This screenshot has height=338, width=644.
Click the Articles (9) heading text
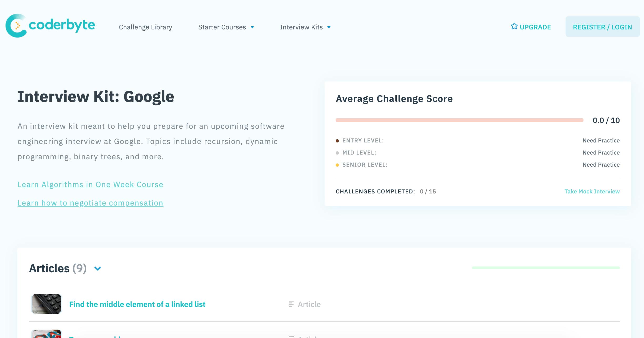(58, 268)
